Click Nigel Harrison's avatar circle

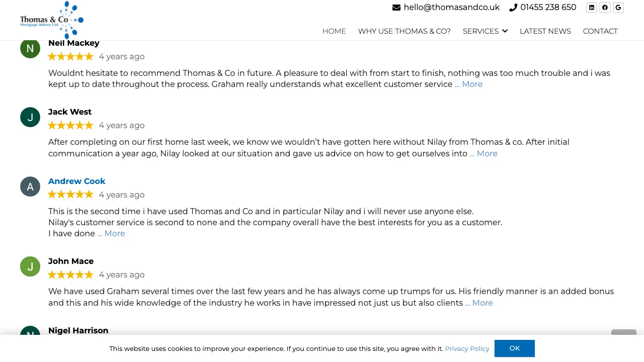30,335
